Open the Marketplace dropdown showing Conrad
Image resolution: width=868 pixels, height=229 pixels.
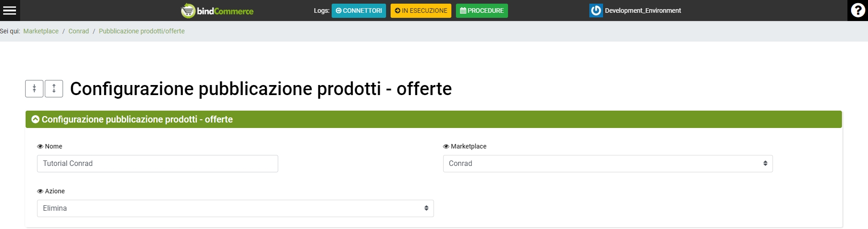pyautogui.click(x=608, y=164)
